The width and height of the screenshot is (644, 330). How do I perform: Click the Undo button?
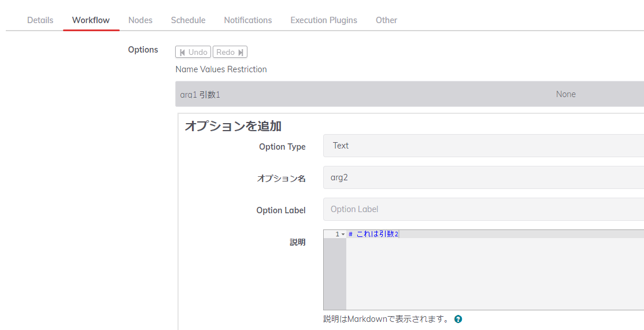click(193, 52)
